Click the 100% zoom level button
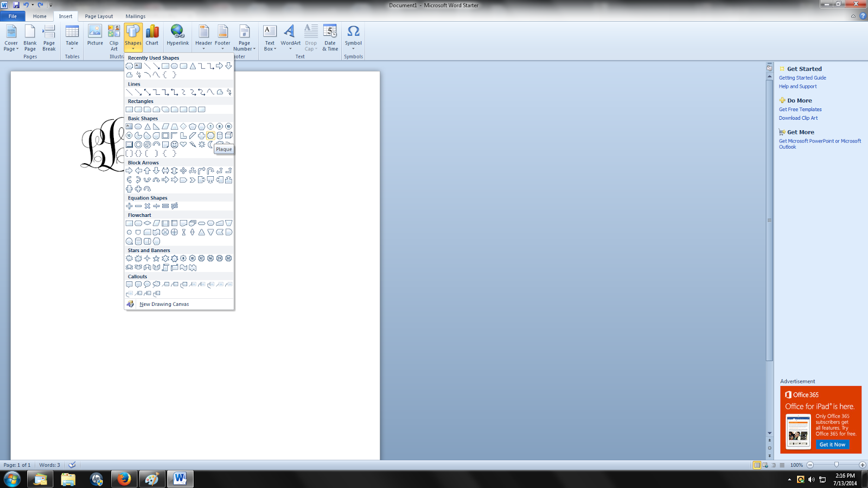The image size is (868, 488). pyautogui.click(x=796, y=465)
